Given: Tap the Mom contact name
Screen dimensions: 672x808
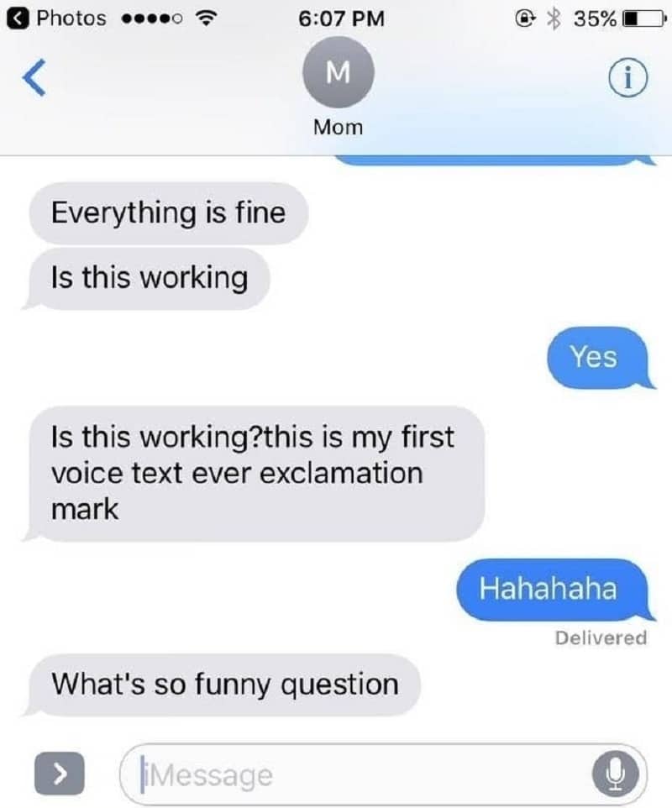Looking at the screenshot, I should tap(338, 127).
